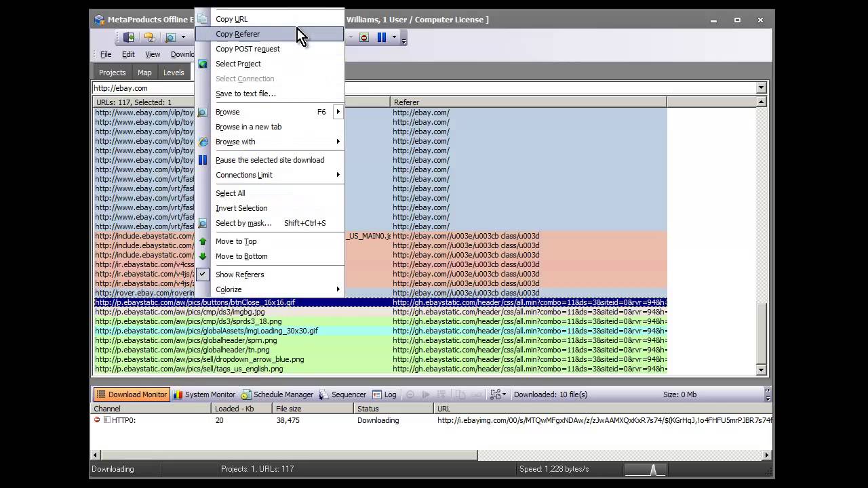This screenshot has height=488, width=868.
Task: Expand the Colorize submenu
Action: pyautogui.click(x=338, y=289)
